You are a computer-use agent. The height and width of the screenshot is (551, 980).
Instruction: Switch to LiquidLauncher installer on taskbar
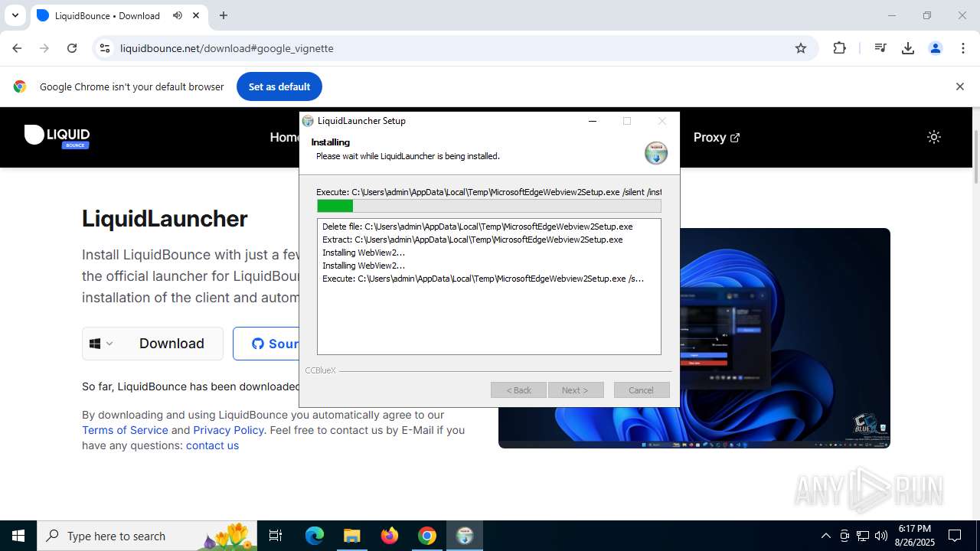point(465,536)
